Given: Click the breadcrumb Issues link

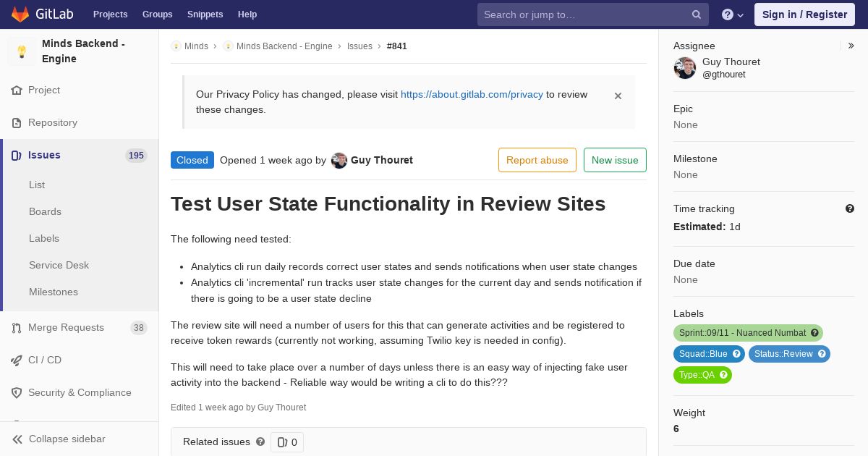Looking at the screenshot, I should [359, 46].
